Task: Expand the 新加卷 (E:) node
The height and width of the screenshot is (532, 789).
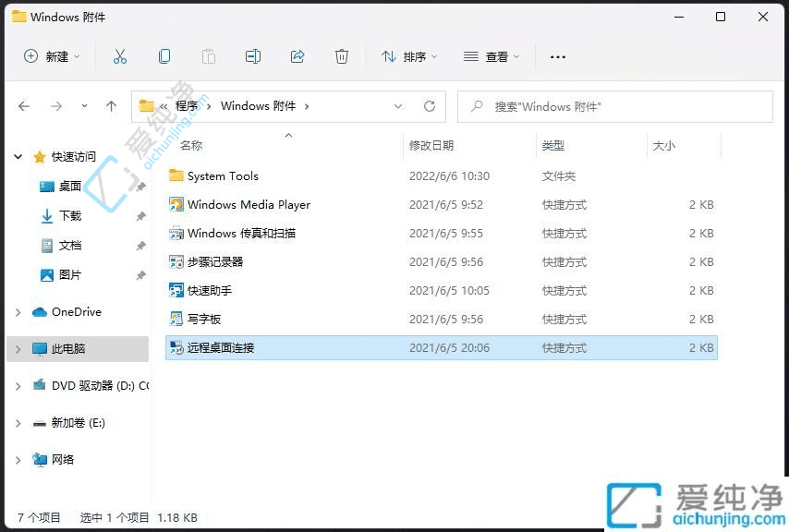Action: pos(18,423)
